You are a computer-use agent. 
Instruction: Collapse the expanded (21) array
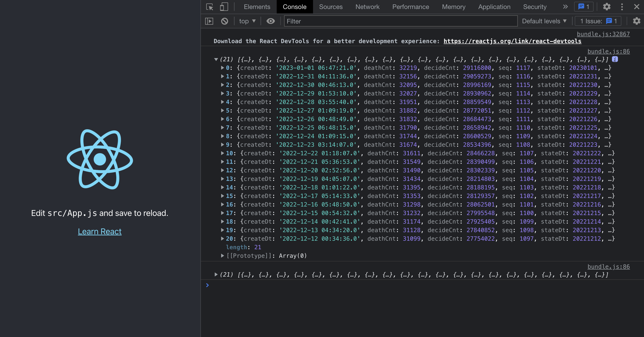(x=216, y=59)
